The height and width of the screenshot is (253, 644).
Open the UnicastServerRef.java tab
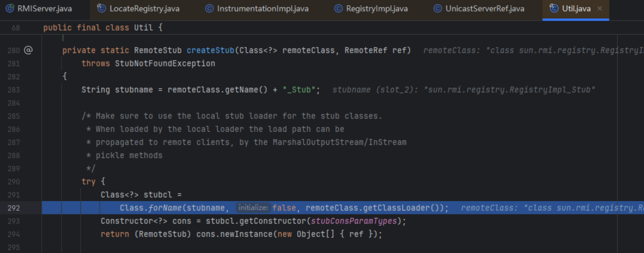(x=485, y=8)
